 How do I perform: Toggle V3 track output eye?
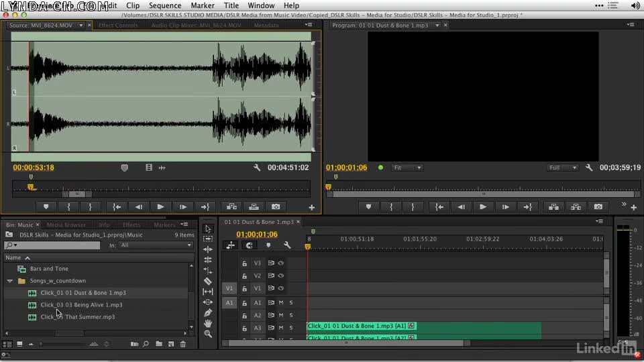281,263
